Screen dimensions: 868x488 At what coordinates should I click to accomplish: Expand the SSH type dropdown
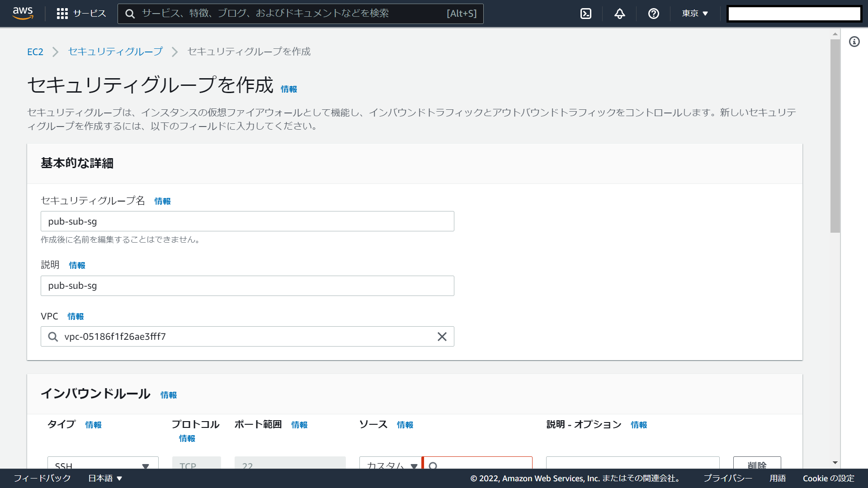pos(103,465)
